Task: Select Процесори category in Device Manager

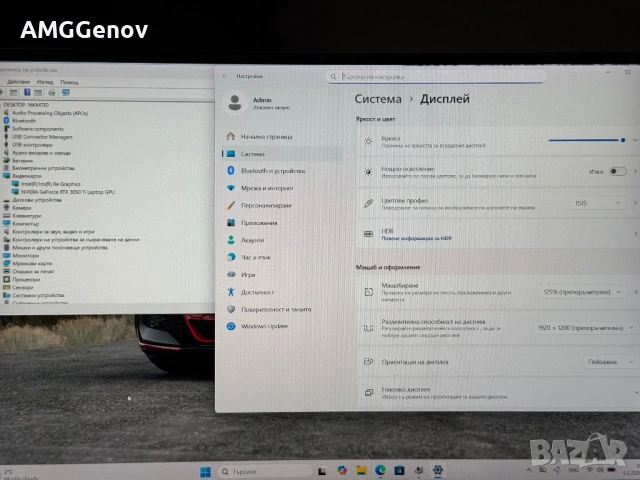Action: pos(26,280)
